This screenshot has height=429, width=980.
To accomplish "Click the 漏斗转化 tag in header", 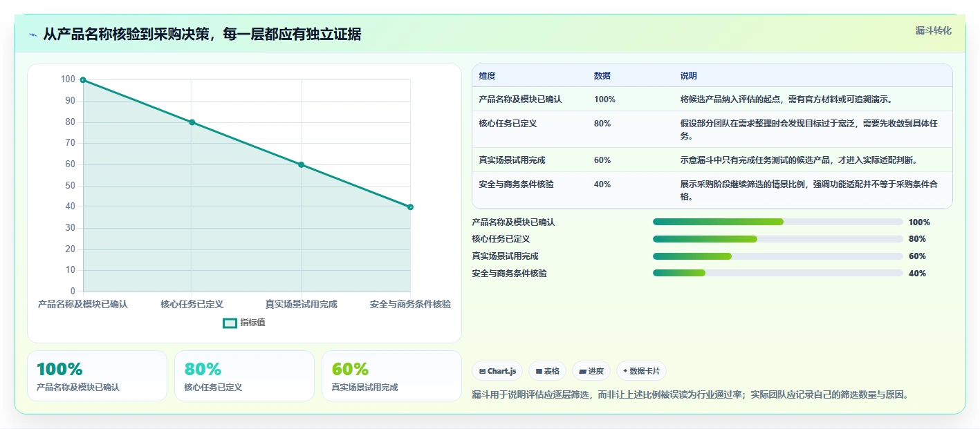I will [x=934, y=30].
